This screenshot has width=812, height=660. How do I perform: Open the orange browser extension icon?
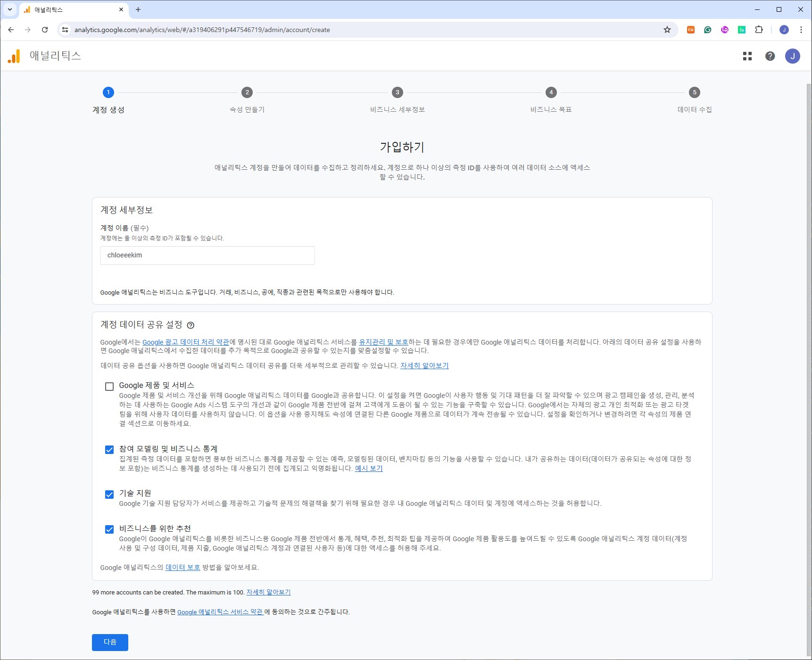point(691,30)
